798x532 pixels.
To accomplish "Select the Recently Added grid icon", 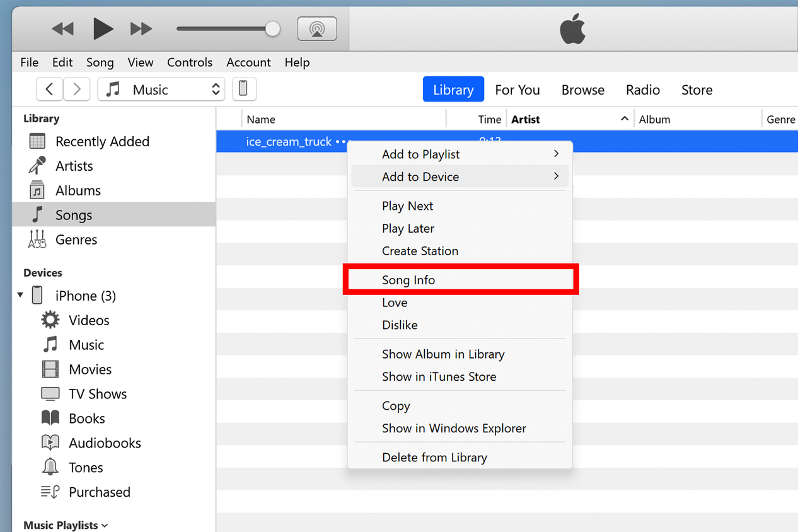I will pos(37,141).
